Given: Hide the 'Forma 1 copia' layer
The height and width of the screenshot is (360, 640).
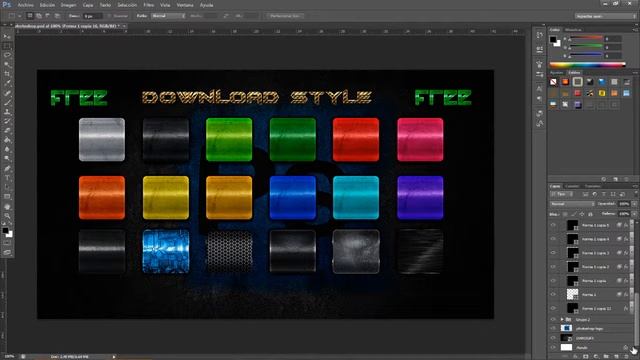Looking at the screenshot, I should (x=553, y=280).
